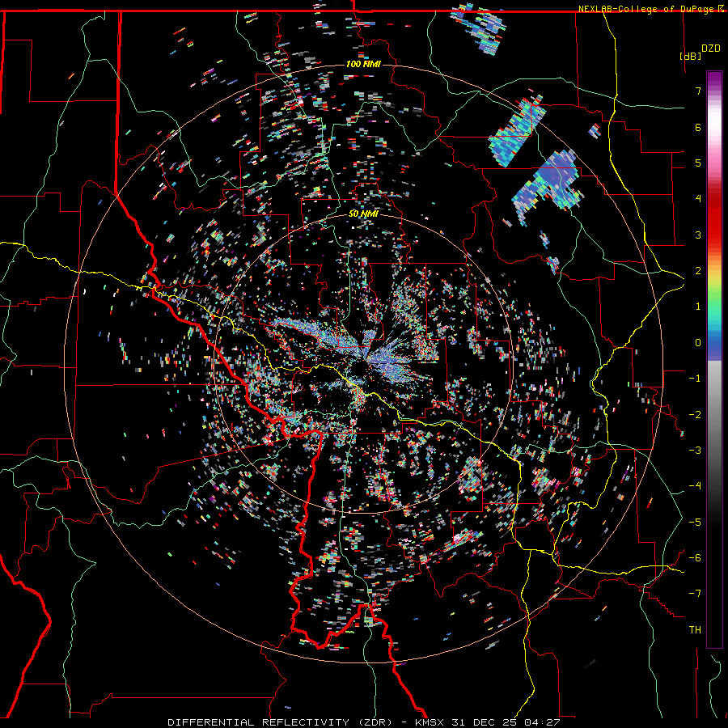Click the -1 value on the color scale
This screenshot has width=728, height=728.
point(695,379)
